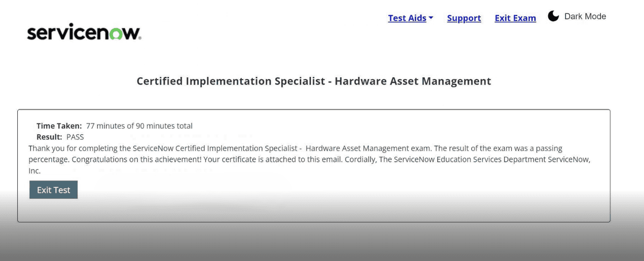Click the trailing 'Inc.' text on the last line
644x261 pixels.
pyautogui.click(x=35, y=171)
